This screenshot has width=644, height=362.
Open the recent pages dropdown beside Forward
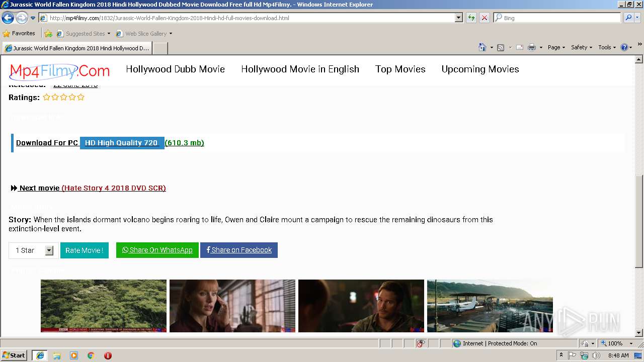tap(33, 18)
